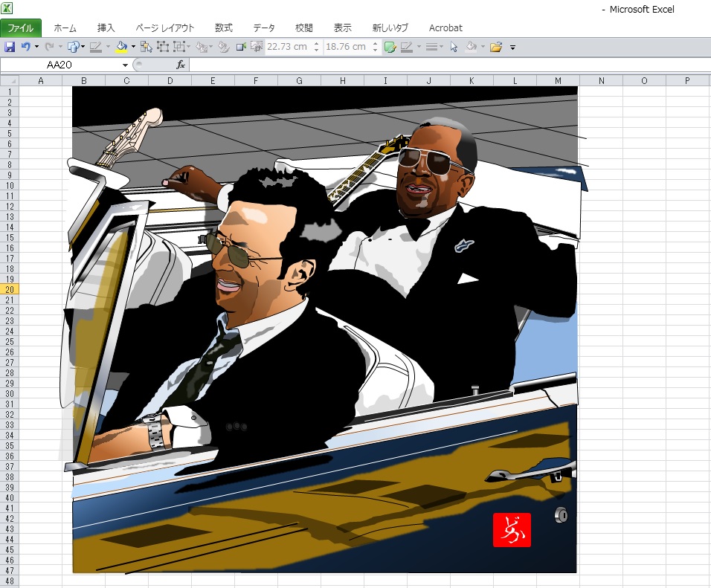
Task: Select column F header
Action: point(256,81)
